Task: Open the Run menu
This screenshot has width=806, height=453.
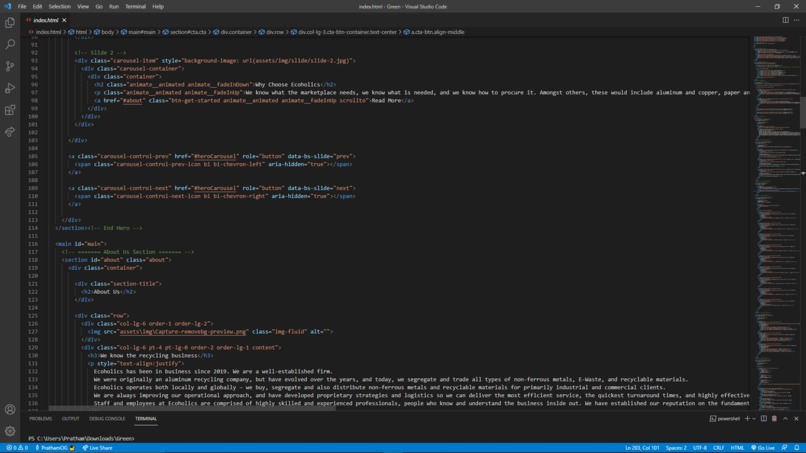Action: 114,7
